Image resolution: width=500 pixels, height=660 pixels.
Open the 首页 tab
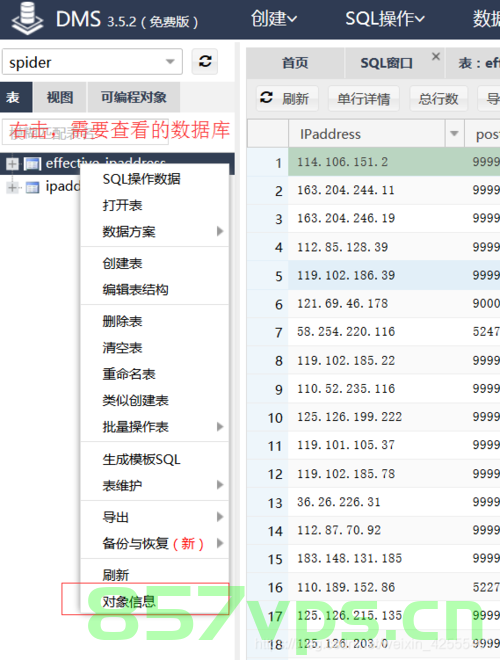coord(295,63)
